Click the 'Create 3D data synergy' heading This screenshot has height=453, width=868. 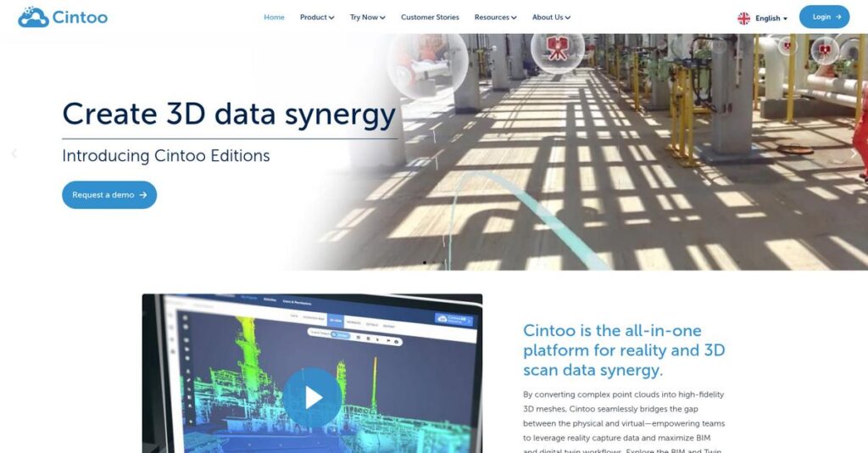tap(229, 114)
